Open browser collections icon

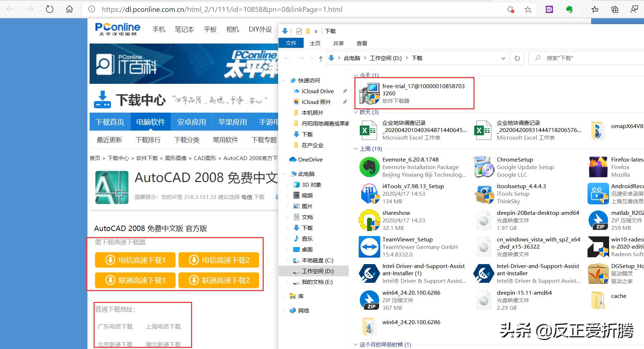615,10
